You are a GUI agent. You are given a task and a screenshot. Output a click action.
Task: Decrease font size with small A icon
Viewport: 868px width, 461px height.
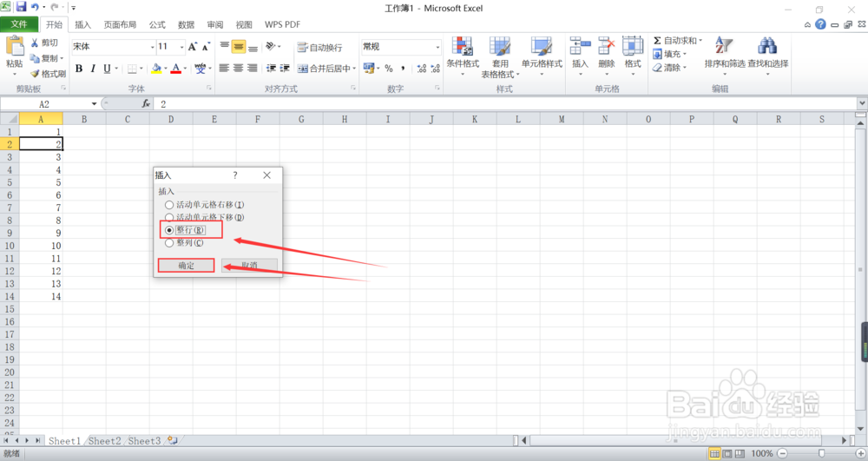(206, 47)
